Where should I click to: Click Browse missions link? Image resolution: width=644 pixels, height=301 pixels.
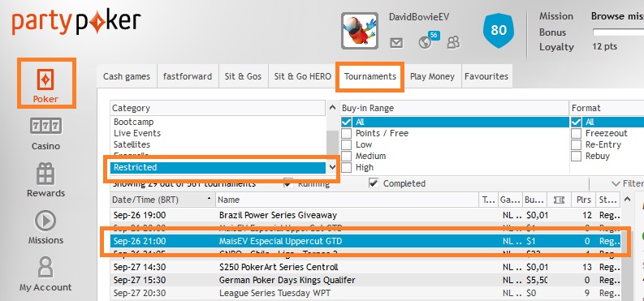(x=617, y=16)
